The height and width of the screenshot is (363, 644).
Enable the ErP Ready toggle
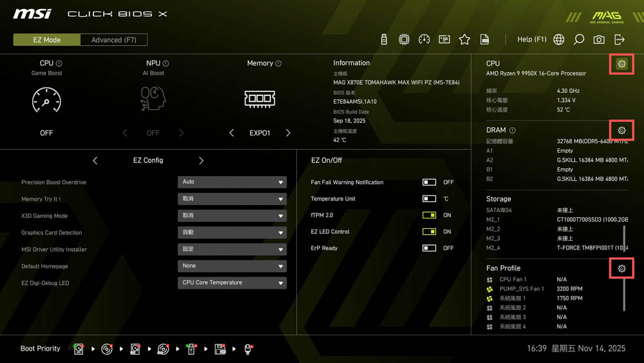click(429, 248)
